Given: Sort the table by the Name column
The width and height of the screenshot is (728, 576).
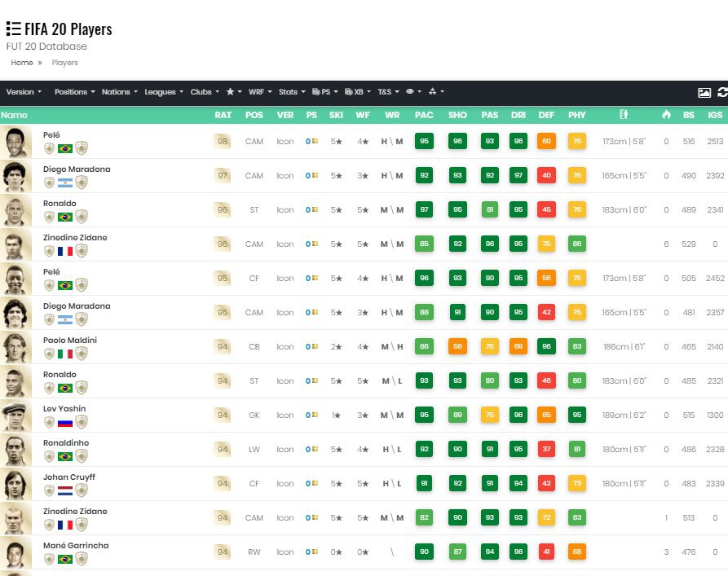Looking at the screenshot, I should 14,115.
